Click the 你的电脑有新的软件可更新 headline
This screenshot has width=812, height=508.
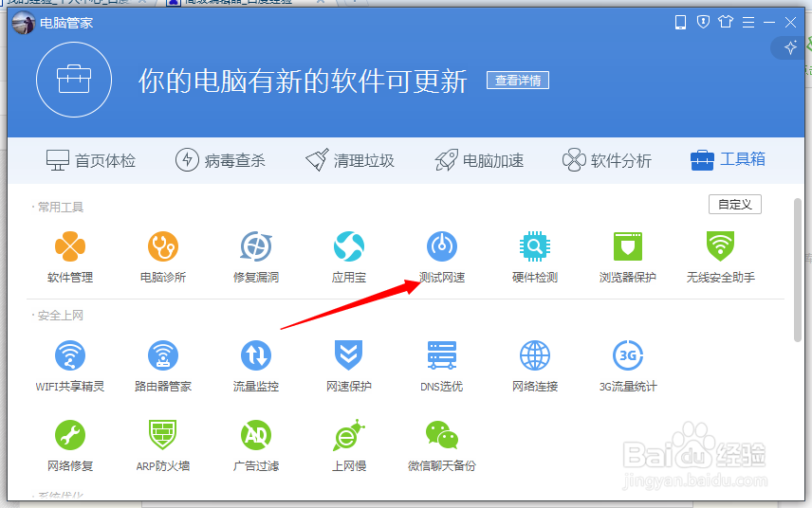click(x=303, y=82)
